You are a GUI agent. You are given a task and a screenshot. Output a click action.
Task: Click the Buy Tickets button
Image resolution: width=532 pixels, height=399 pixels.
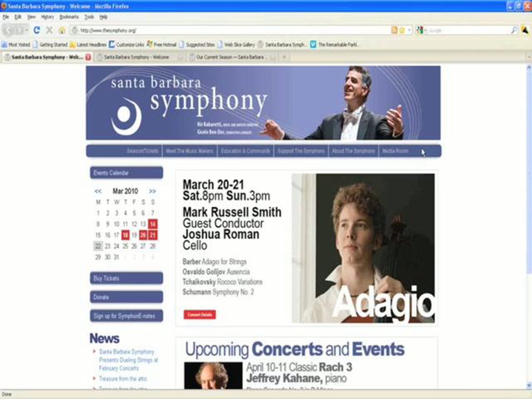[127, 278]
